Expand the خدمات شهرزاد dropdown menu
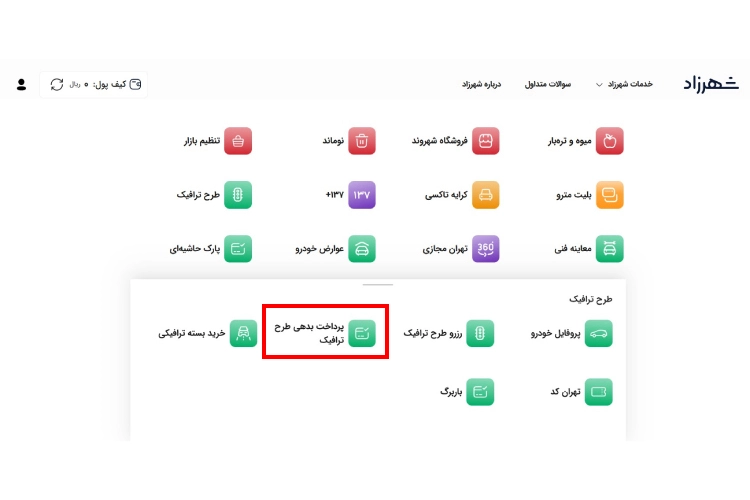The image size is (750, 500). coord(624,84)
